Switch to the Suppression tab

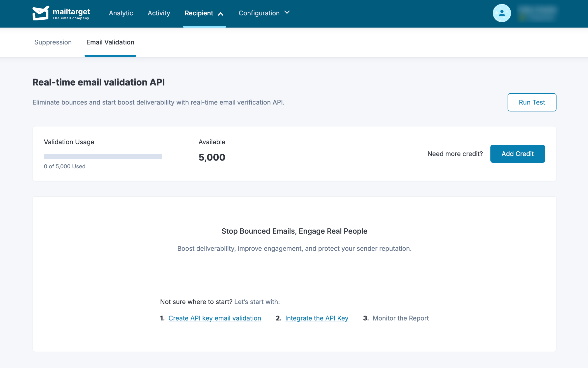pyautogui.click(x=53, y=42)
